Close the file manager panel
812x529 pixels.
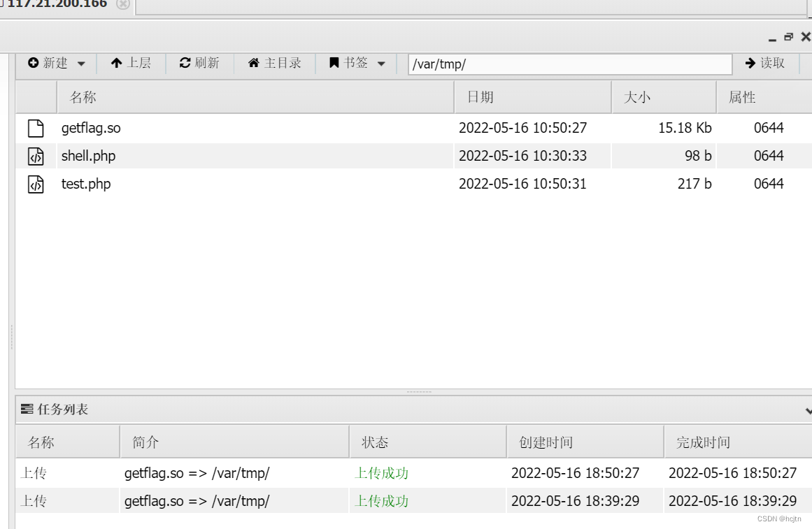click(806, 37)
